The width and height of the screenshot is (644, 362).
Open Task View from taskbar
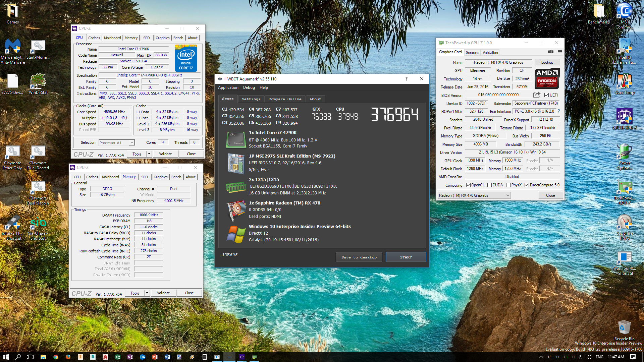pos(30,357)
